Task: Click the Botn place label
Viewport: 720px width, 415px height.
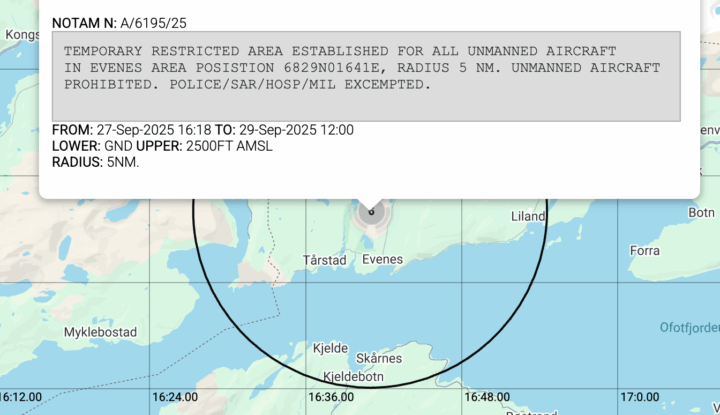Action: [702, 213]
